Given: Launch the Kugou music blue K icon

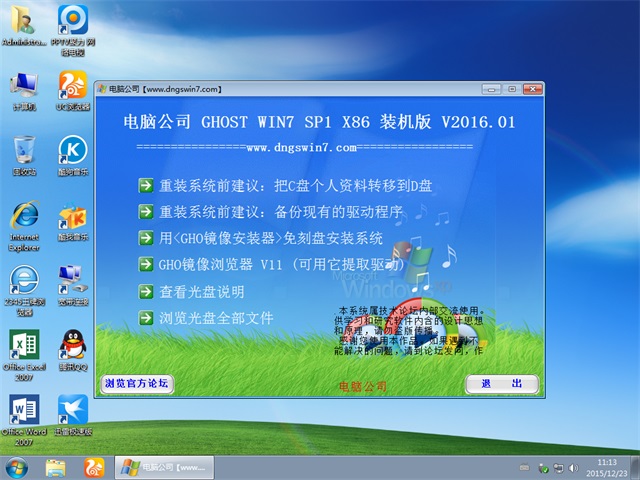Looking at the screenshot, I should [x=72, y=151].
